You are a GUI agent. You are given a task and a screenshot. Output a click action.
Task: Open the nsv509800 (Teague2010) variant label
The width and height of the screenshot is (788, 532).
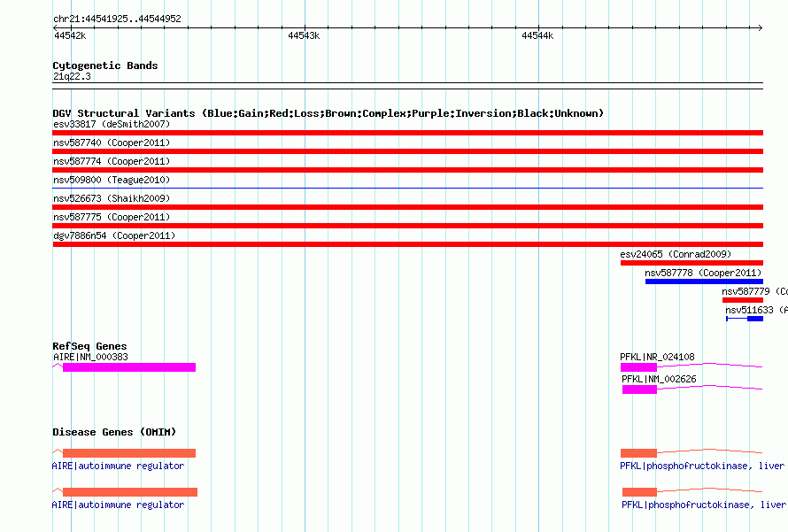(112, 180)
